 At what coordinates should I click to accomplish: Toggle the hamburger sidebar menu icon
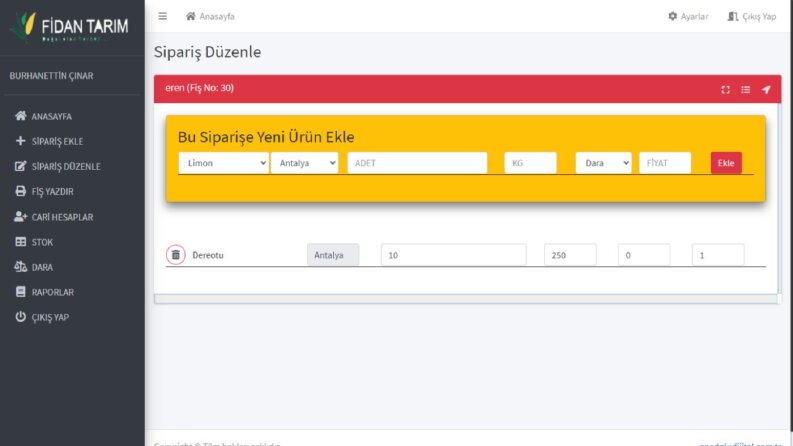point(162,16)
